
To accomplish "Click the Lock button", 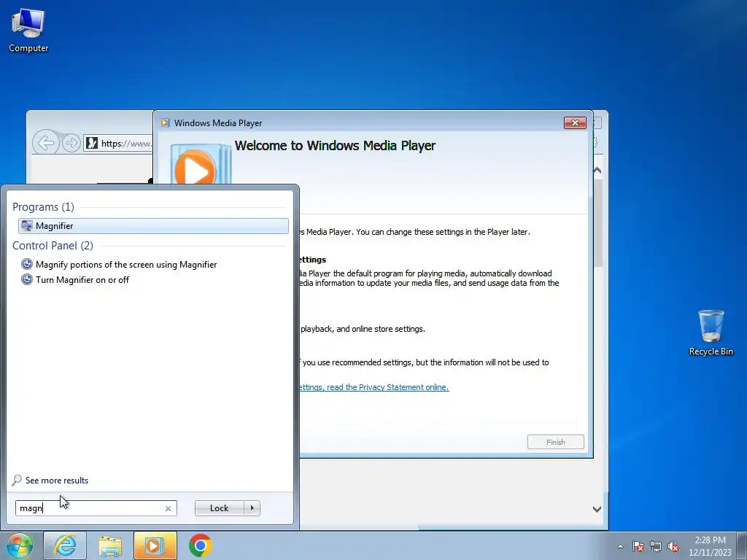I will click(x=219, y=508).
